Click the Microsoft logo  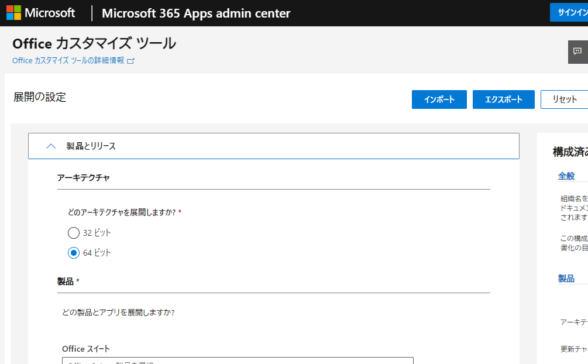tap(40, 13)
